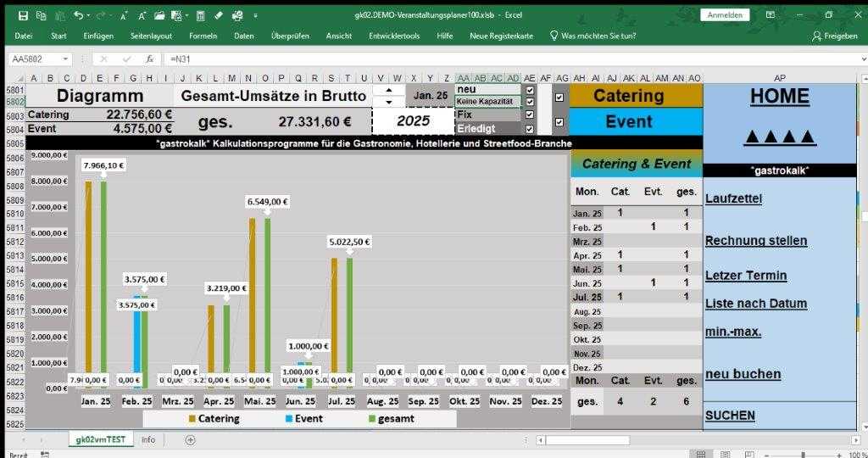Expand the customize quick access toolbar dropdown
The width and height of the screenshot is (868, 458).
coord(256,15)
